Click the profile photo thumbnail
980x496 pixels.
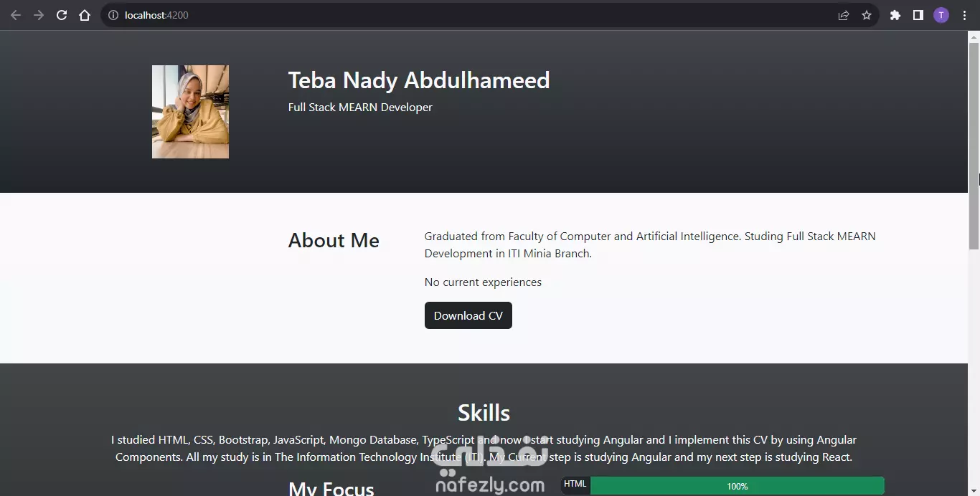pyautogui.click(x=190, y=112)
